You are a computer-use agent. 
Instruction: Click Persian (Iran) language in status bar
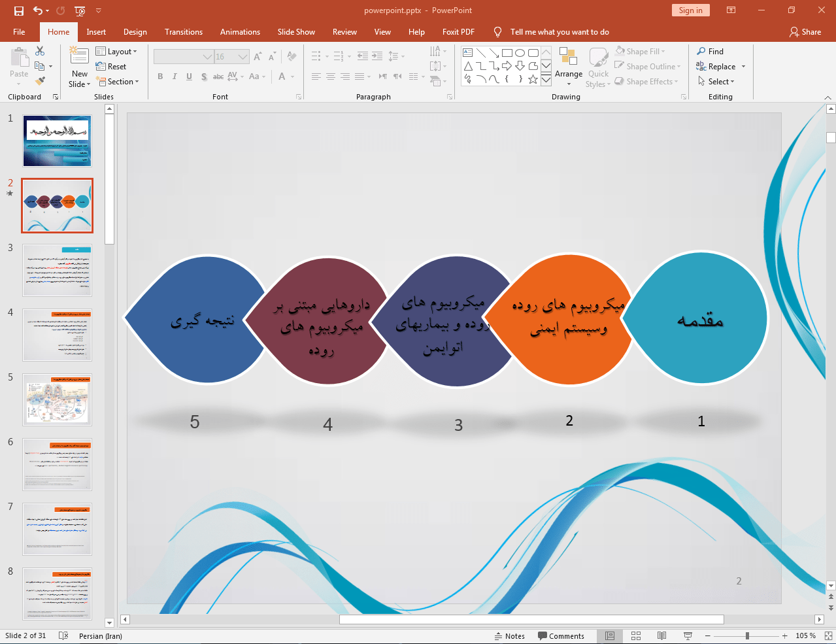tap(101, 636)
